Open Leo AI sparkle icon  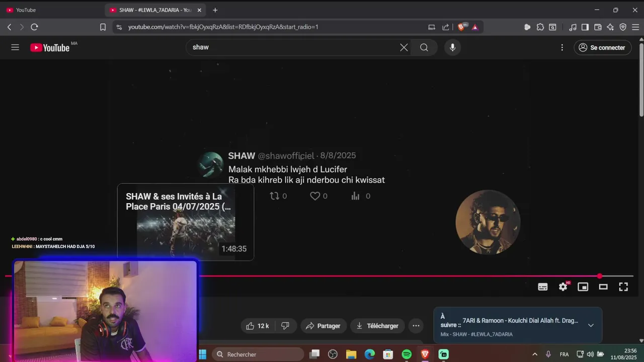pos(610,27)
